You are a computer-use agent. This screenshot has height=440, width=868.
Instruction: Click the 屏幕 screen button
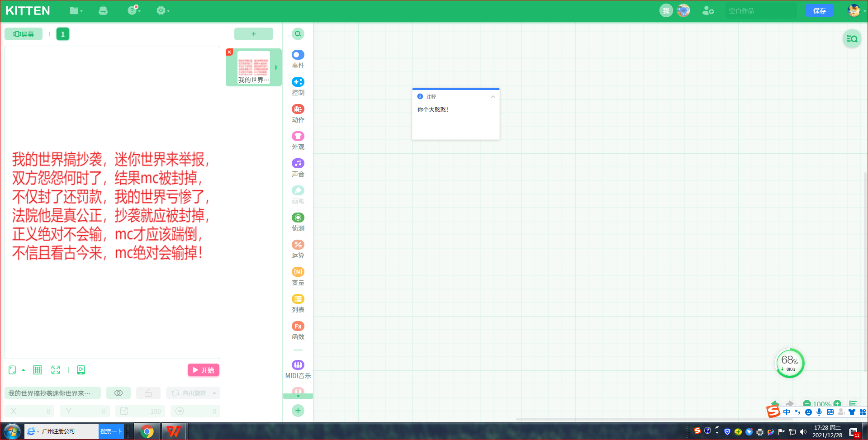(24, 34)
